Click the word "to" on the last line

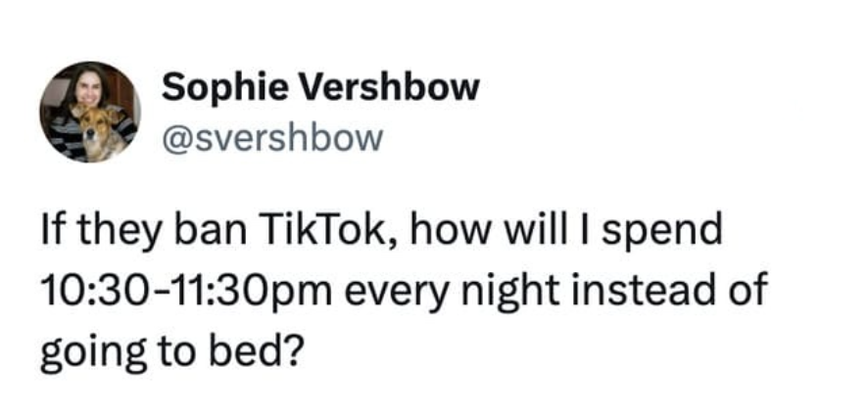[170, 349]
